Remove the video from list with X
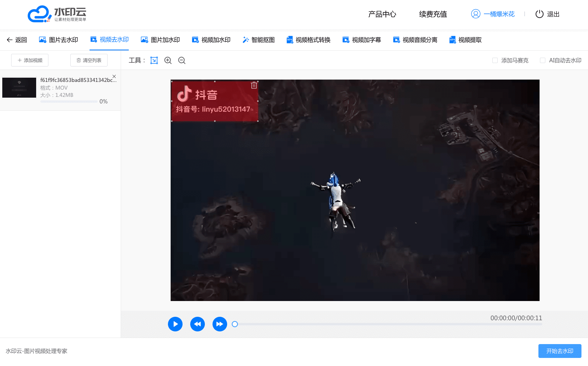Screen dimensions: 588x366 click(x=114, y=77)
